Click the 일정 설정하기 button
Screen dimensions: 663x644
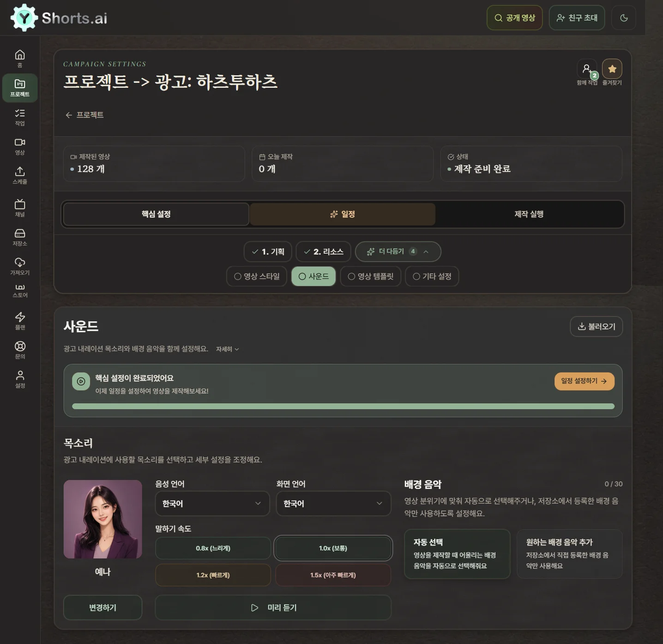(584, 381)
